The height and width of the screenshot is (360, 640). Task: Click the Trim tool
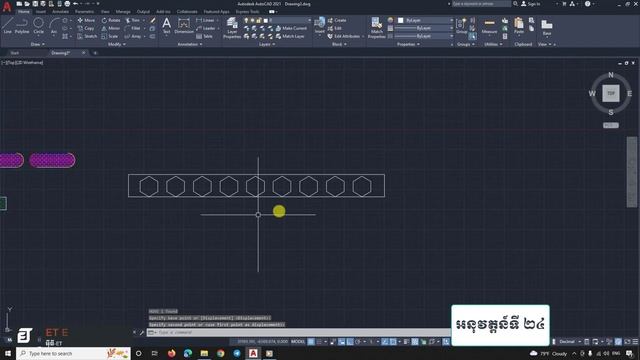(133, 20)
